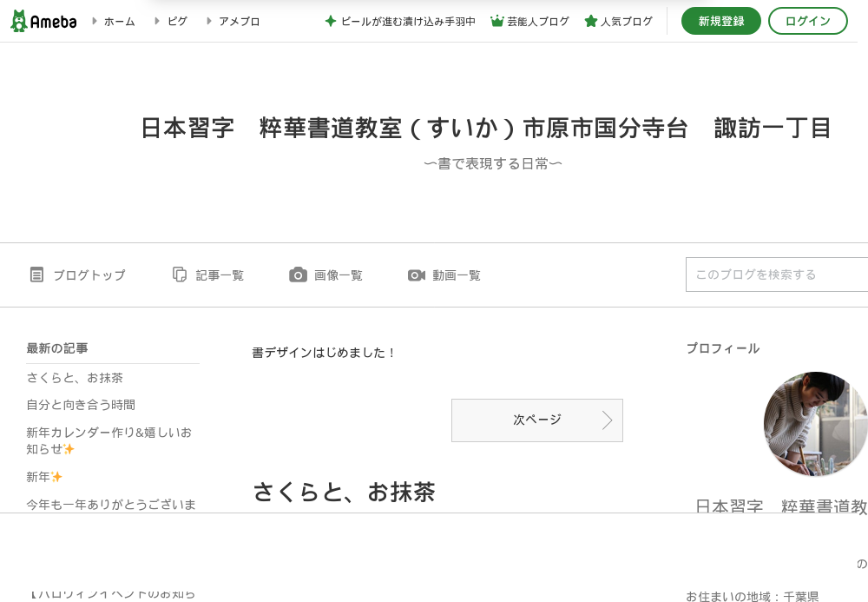
Task: Click the arrow before アメブロ
Action: point(208,21)
